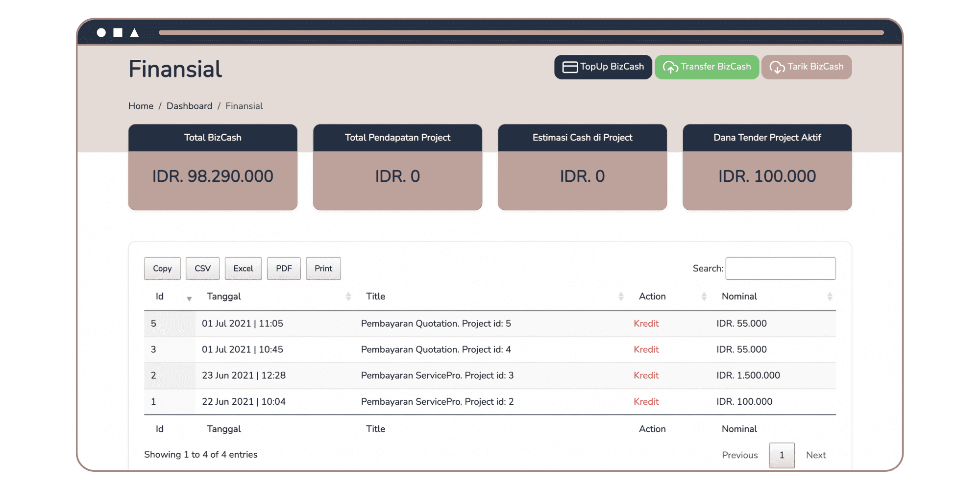The image size is (980, 490).
Task: Sort by Nominal column sort arrows
Action: pyautogui.click(x=830, y=296)
